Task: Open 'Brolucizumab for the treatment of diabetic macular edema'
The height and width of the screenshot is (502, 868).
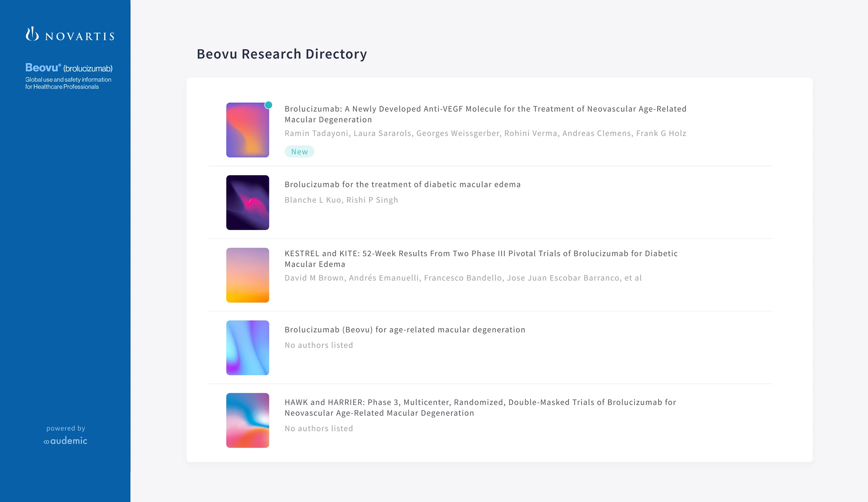Action: point(403,185)
